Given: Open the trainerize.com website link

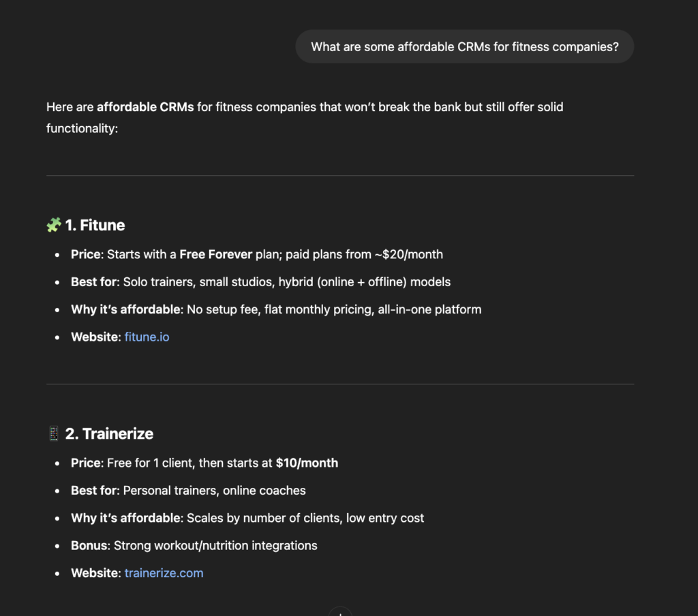Looking at the screenshot, I should [x=164, y=573].
